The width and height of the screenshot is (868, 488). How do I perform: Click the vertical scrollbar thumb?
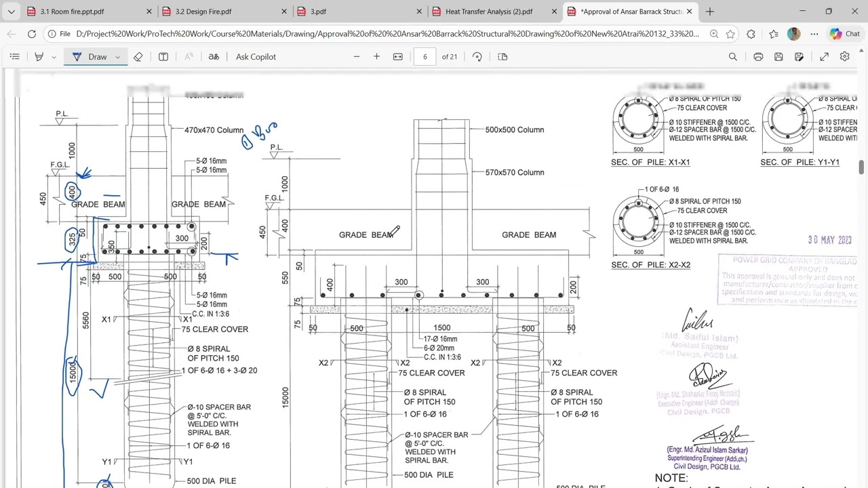[862, 167]
